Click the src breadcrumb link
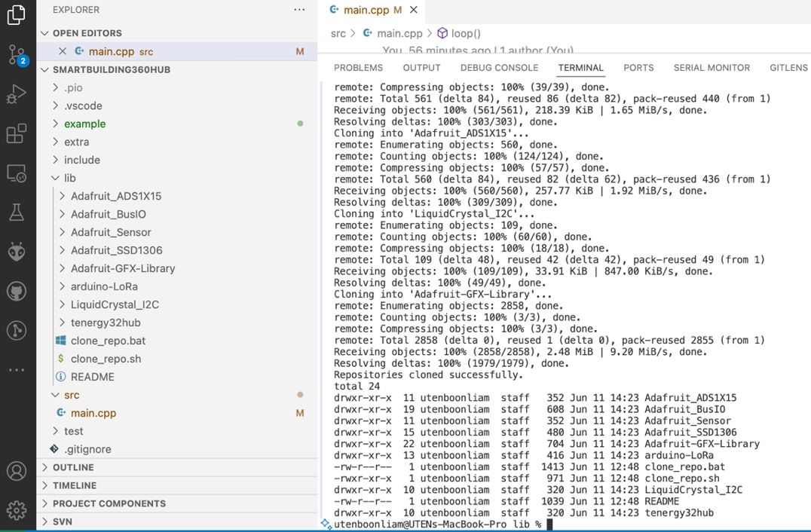Image resolution: width=811 pixels, height=532 pixels. click(x=338, y=34)
